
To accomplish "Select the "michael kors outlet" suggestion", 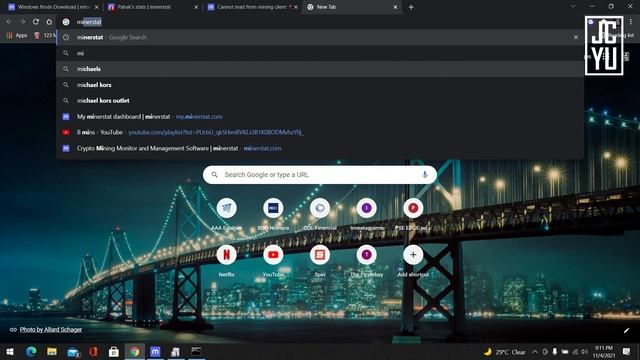I will (x=320, y=100).
